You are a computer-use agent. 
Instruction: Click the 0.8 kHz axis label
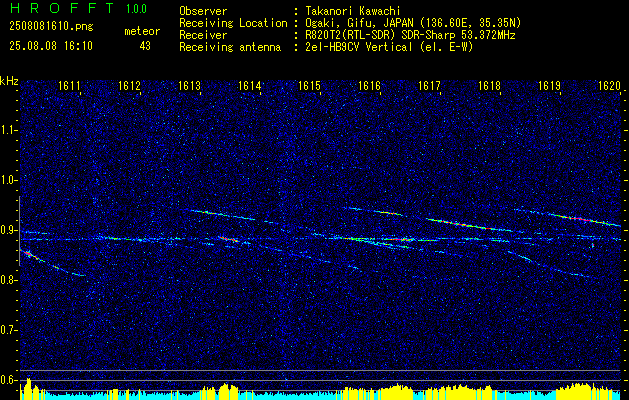pos(8,280)
